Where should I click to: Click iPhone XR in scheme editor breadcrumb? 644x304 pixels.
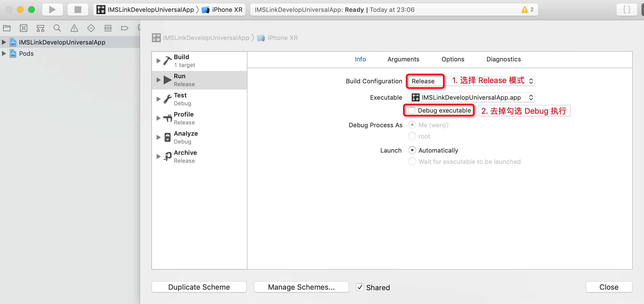tap(283, 38)
